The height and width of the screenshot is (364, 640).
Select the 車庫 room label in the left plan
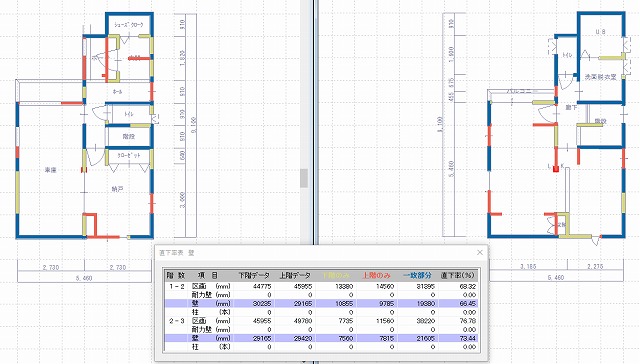51,170
